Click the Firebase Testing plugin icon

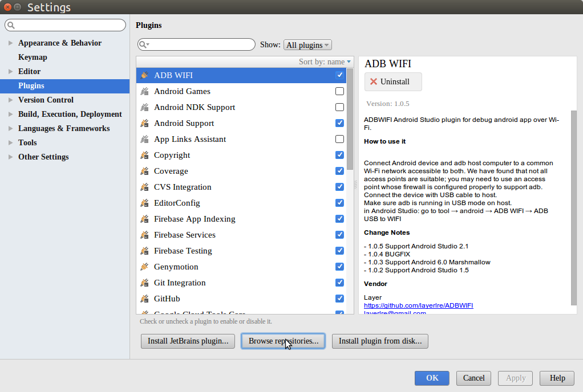145,251
